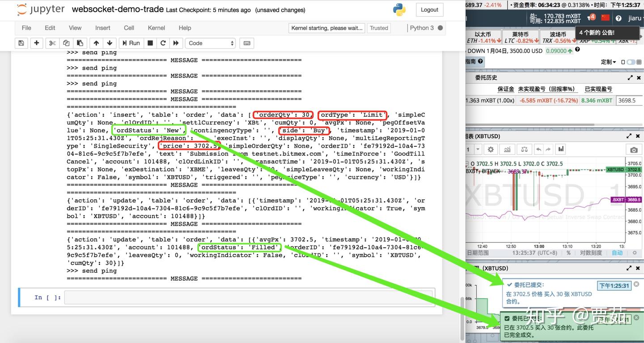
Task: Insert a cell below with the plus icon
Action: [x=37, y=43]
